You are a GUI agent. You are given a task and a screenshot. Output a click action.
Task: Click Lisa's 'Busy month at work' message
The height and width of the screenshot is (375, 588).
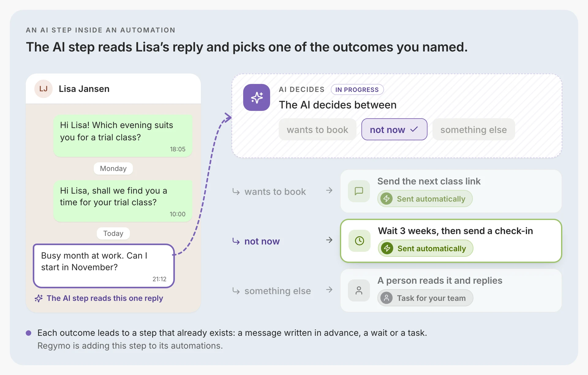(104, 266)
